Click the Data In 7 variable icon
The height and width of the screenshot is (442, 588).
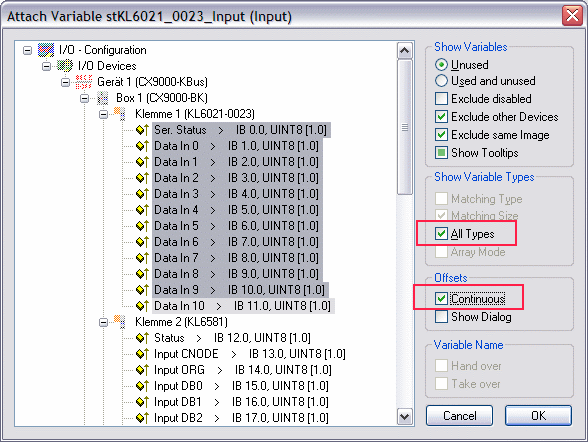142,258
